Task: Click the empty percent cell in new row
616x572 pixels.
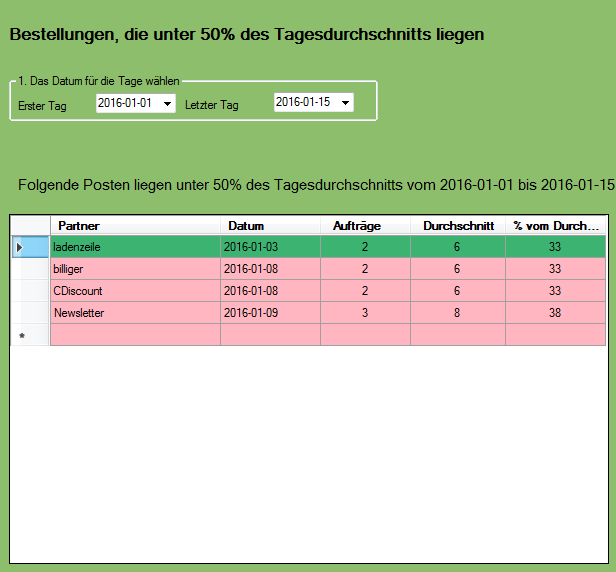Action: click(x=556, y=335)
